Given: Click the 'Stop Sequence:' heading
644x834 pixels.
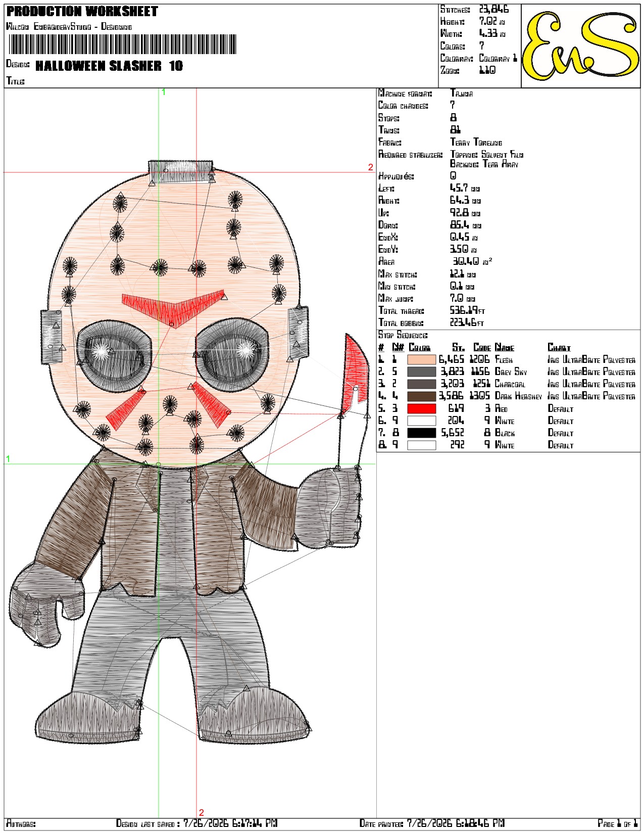Looking at the screenshot, I should [403, 335].
